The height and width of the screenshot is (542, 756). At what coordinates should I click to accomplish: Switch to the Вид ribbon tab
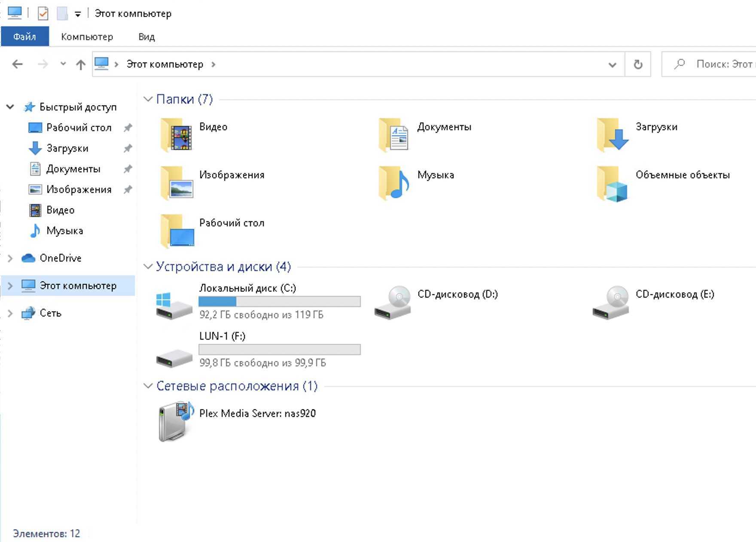tap(146, 37)
